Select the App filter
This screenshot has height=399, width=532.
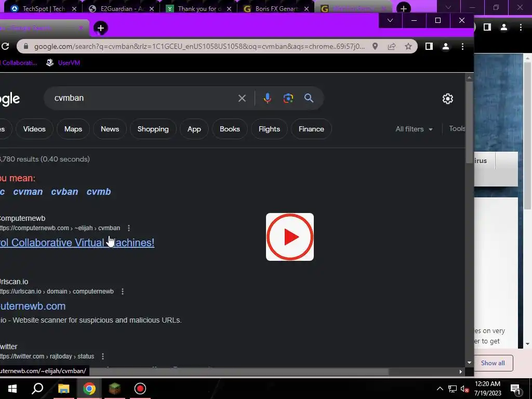(x=194, y=129)
